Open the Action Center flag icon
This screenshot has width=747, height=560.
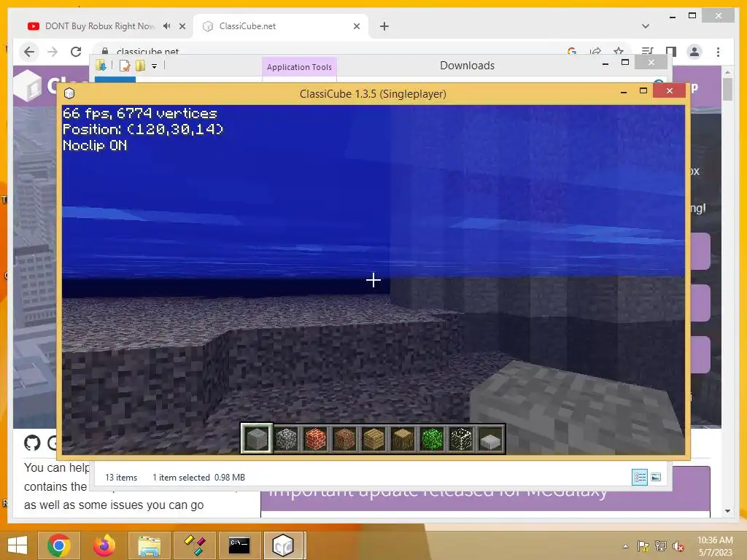tap(643, 546)
